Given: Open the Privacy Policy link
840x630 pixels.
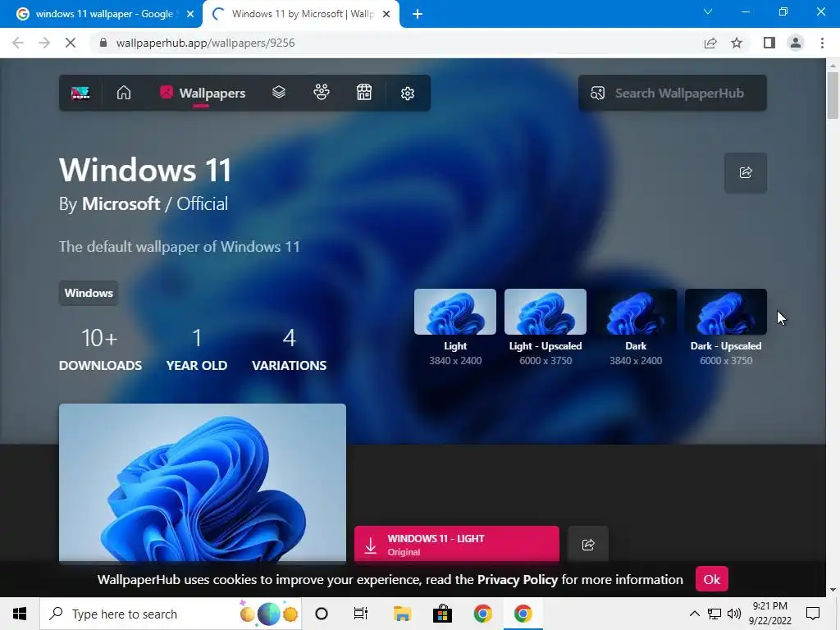Looking at the screenshot, I should [518, 580].
